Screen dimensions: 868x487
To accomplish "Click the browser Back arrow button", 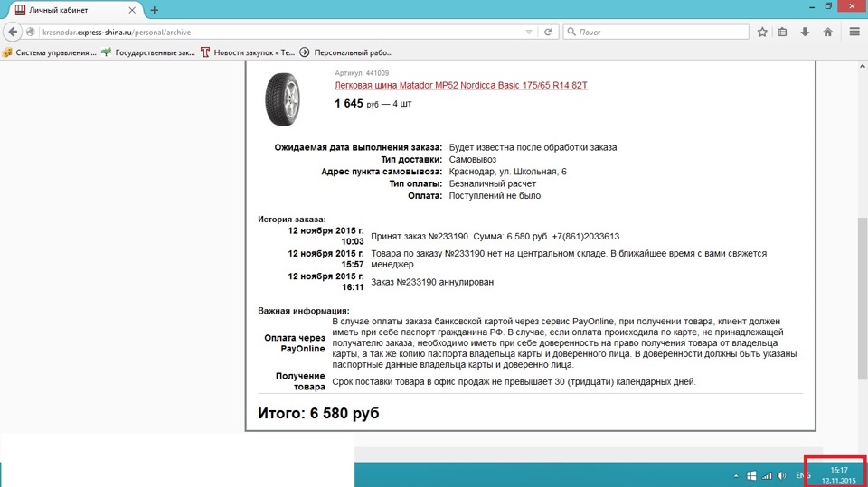I will (13, 33).
